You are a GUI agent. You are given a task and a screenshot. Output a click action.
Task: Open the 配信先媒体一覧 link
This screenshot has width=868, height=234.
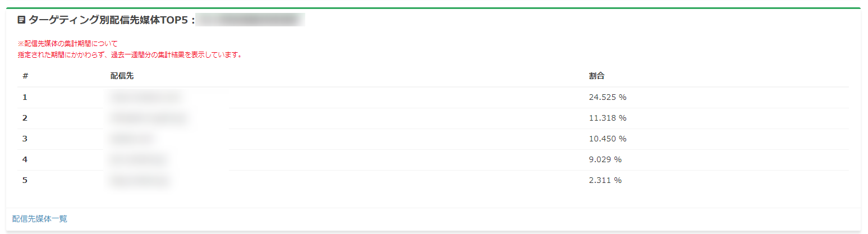pyautogui.click(x=40, y=219)
